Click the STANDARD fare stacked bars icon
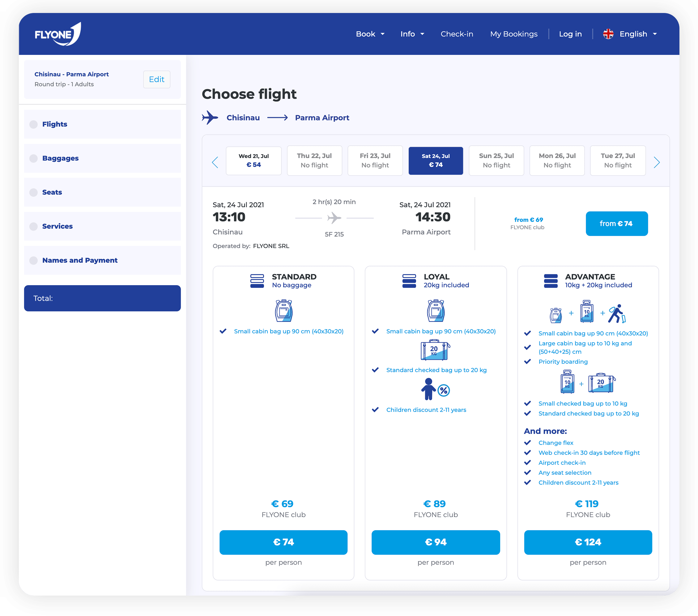This screenshot has height=616, width=698. [x=257, y=281]
